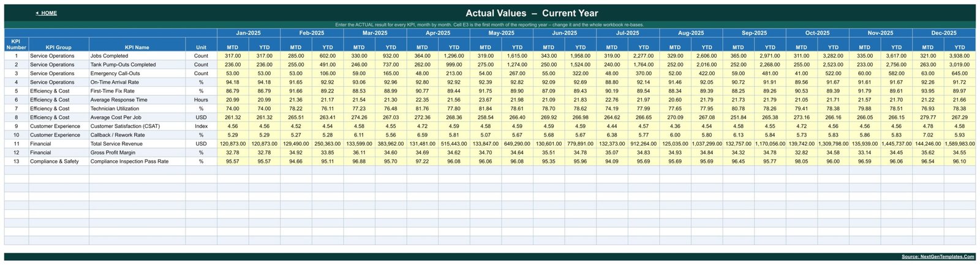This screenshot has height=265, width=980.
Task: Select the Tank Pump-Outs Completed cell
Action: pos(137,64)
